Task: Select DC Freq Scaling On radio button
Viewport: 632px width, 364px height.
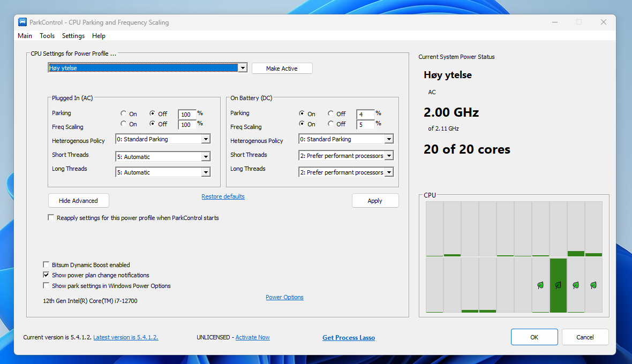Action: (302, 124)
